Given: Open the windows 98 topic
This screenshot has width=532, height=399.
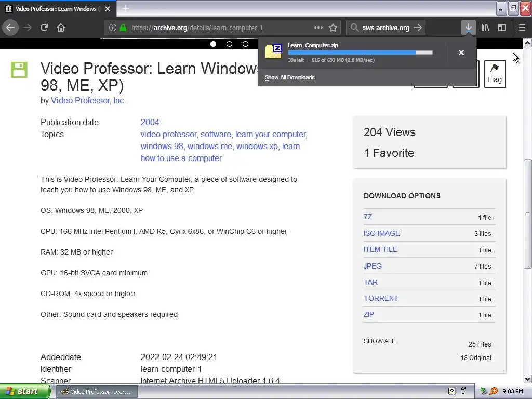Looking at the screenshot, I should [x=162, y=146].
